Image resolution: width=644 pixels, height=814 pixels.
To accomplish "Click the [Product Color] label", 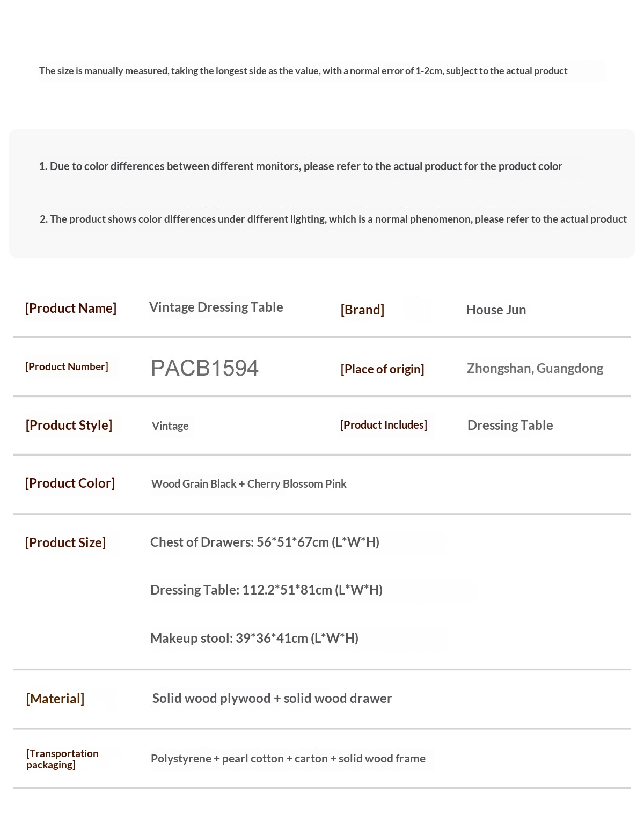I will click(70, 483).
